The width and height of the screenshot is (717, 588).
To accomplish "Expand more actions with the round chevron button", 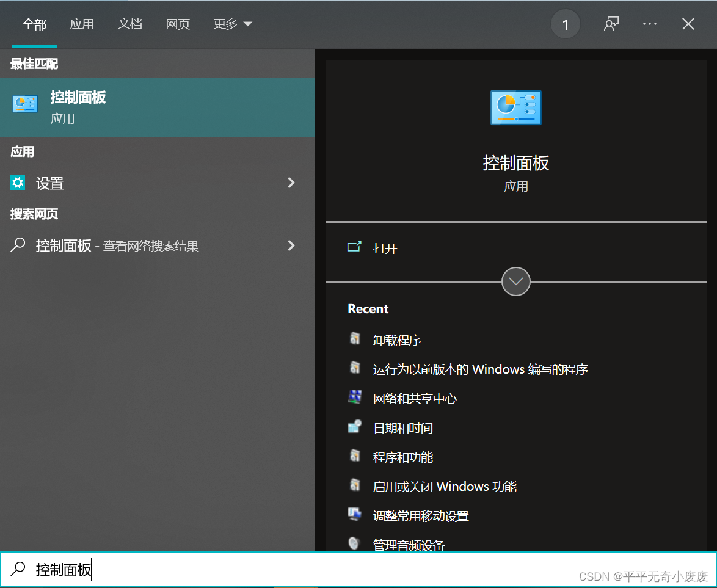I will click(x=516, y=281).
